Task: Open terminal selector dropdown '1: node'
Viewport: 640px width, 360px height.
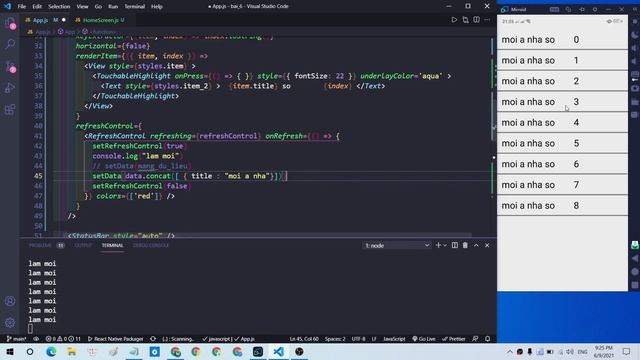Action: pyautogui.click(x=397, y=245)
